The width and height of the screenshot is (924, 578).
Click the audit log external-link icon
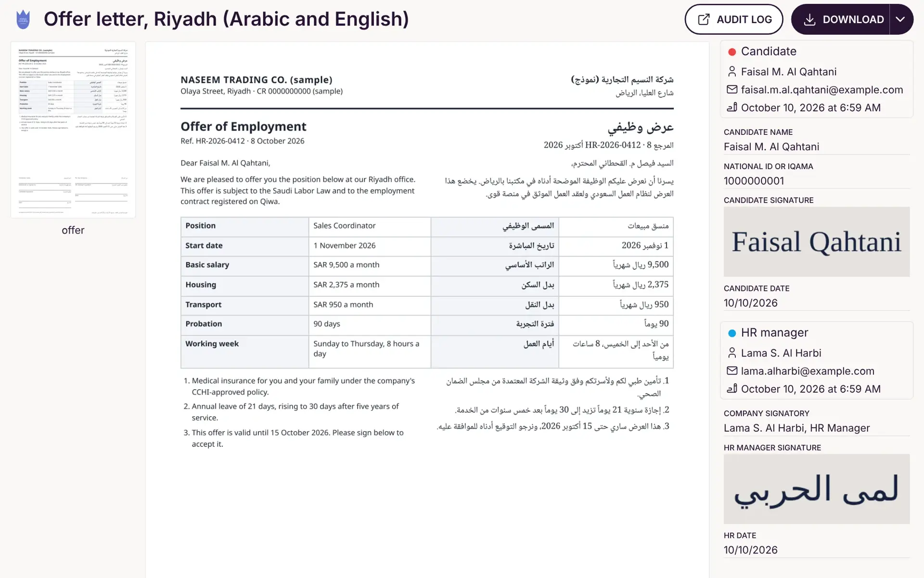(x=704, y=19)
